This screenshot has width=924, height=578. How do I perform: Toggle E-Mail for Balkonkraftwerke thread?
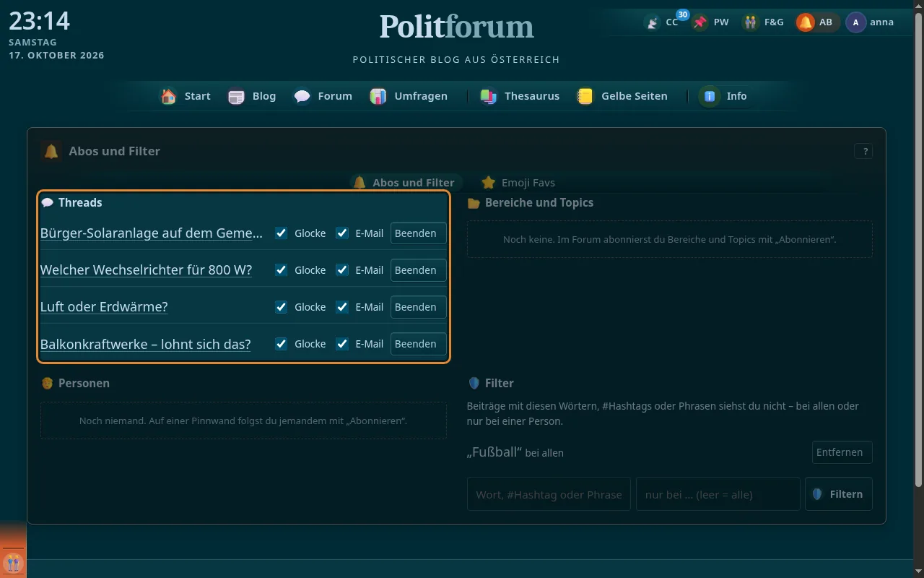[342, 344]
